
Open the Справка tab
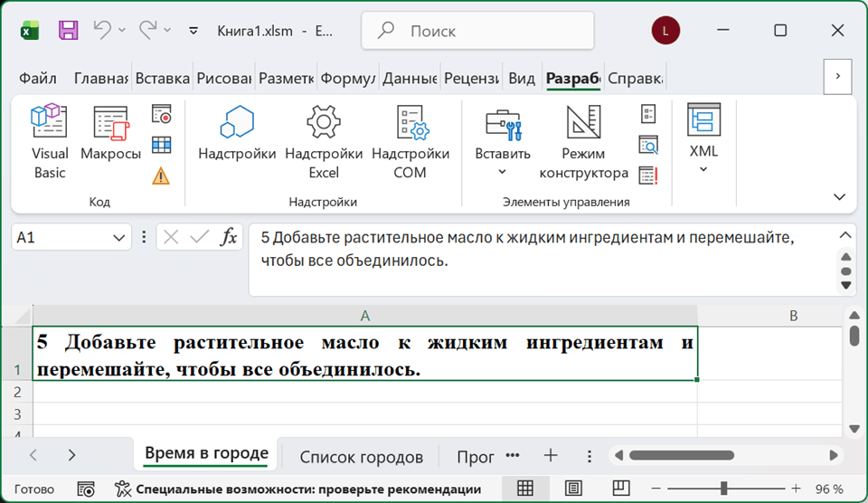(635, 78)
